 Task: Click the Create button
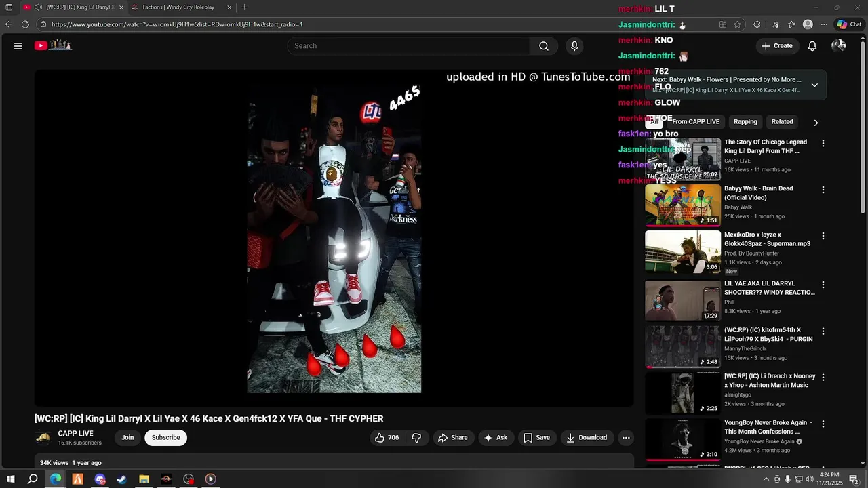coord(777,46)
